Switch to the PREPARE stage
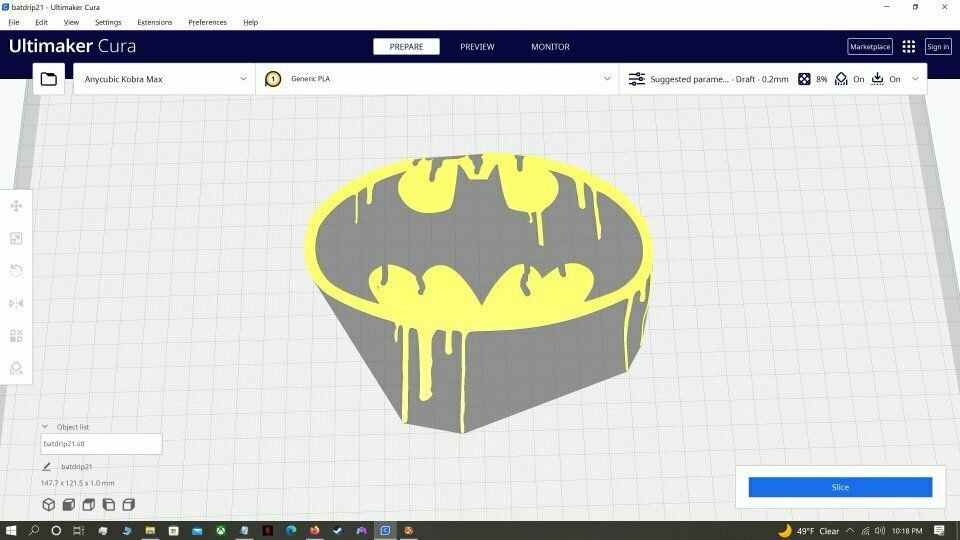Viewport: 960px width, 540px height. click(406, 47)
